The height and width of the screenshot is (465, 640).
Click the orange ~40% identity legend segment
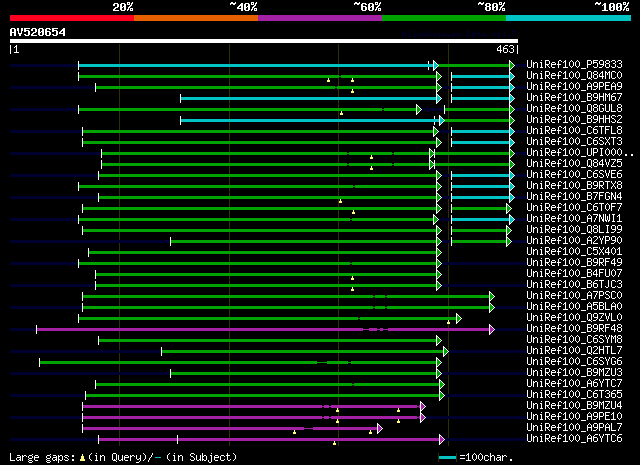(196, 18)
